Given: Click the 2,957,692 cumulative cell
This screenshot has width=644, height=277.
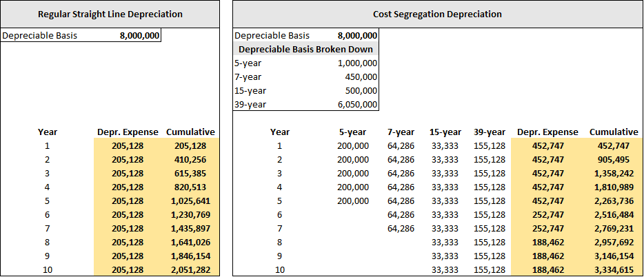Looking at the screenshot, I should point(614,242).
